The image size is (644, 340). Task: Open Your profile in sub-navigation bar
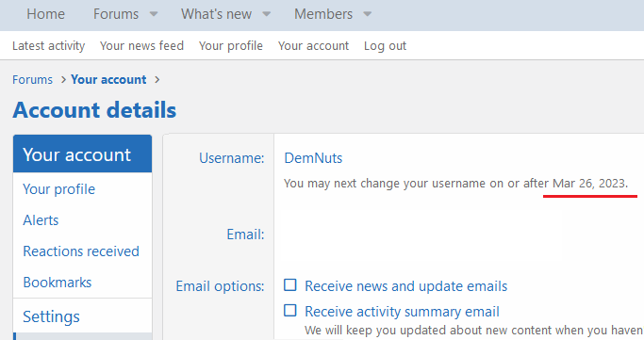tap(231, 45)
